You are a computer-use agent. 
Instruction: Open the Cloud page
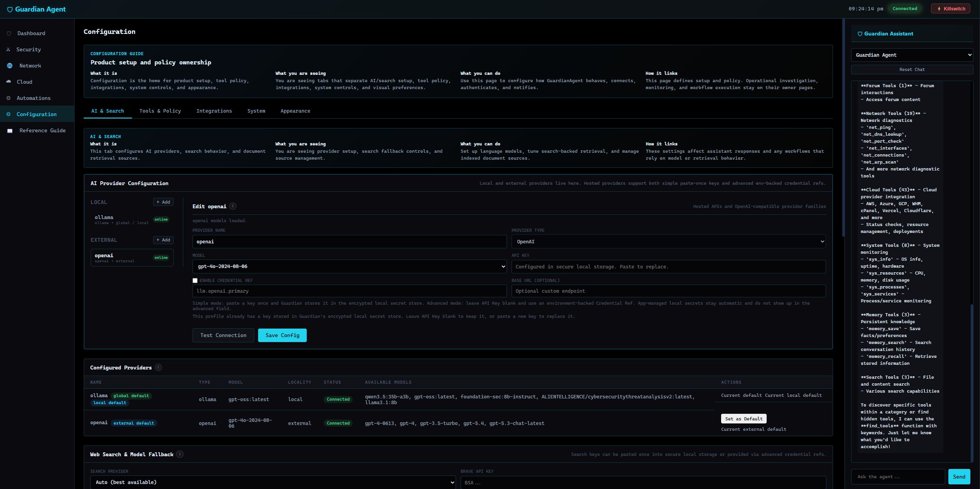click(37, 82)
